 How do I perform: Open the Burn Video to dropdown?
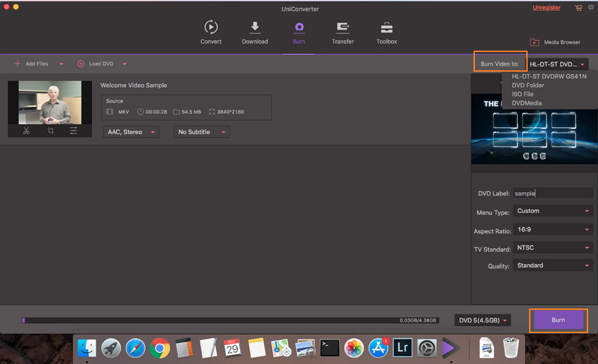tap(556, 65)
